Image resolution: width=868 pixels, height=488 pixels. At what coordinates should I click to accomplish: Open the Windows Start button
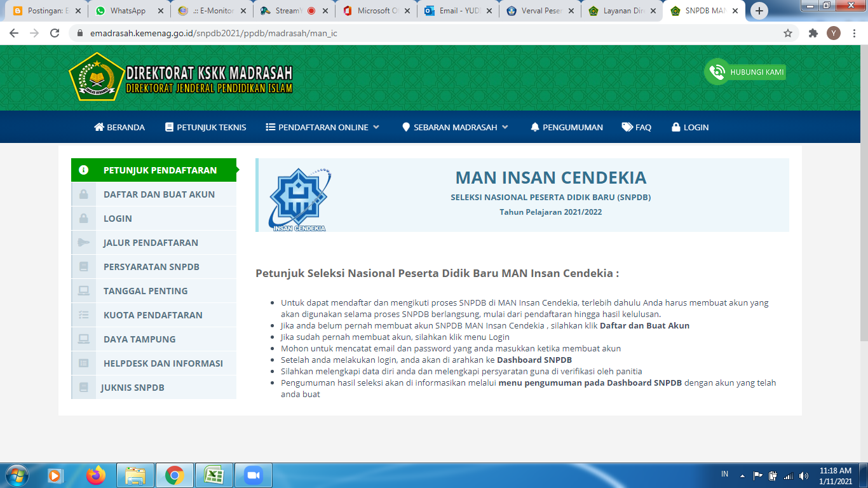coord(16,475)
